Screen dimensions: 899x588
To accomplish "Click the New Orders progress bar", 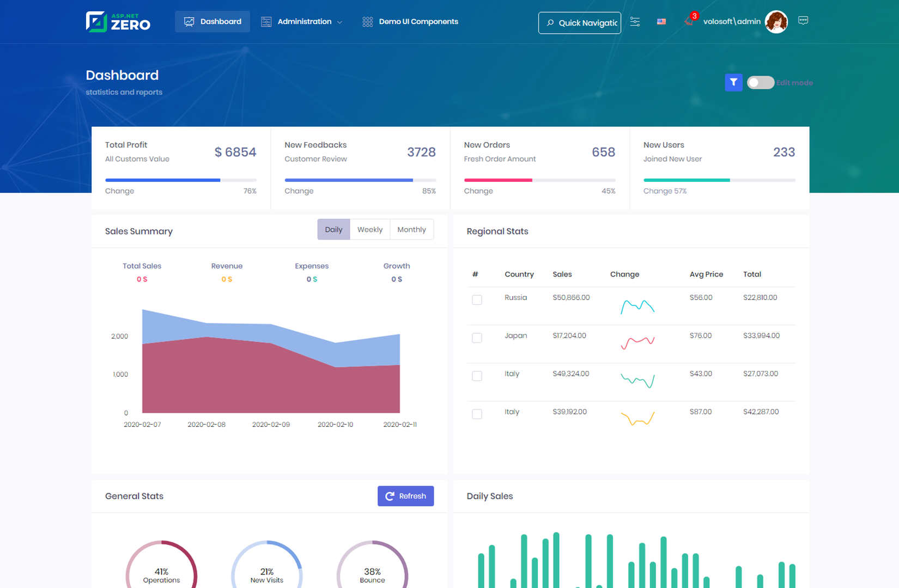I will tap(539, 180).
